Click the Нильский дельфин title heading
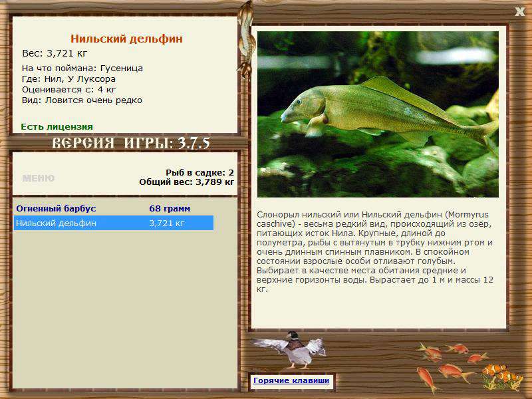The height and width of the screenshot is (399, 532). point(126,39)
